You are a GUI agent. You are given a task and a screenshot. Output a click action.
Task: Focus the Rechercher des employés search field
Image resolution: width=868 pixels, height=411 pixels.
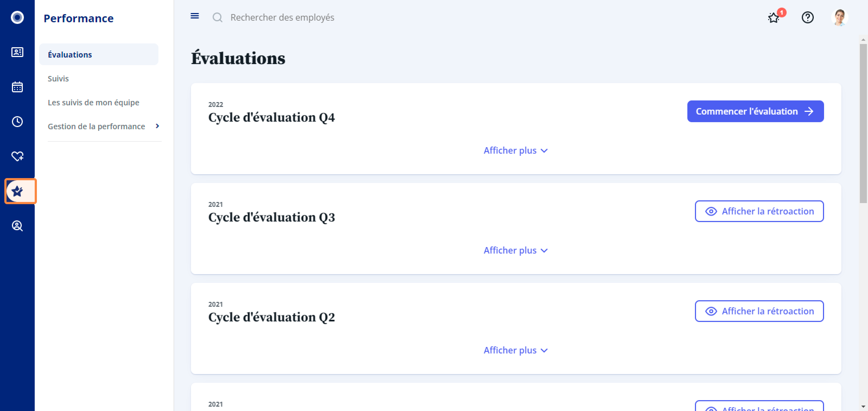click(x=282, y=17)
